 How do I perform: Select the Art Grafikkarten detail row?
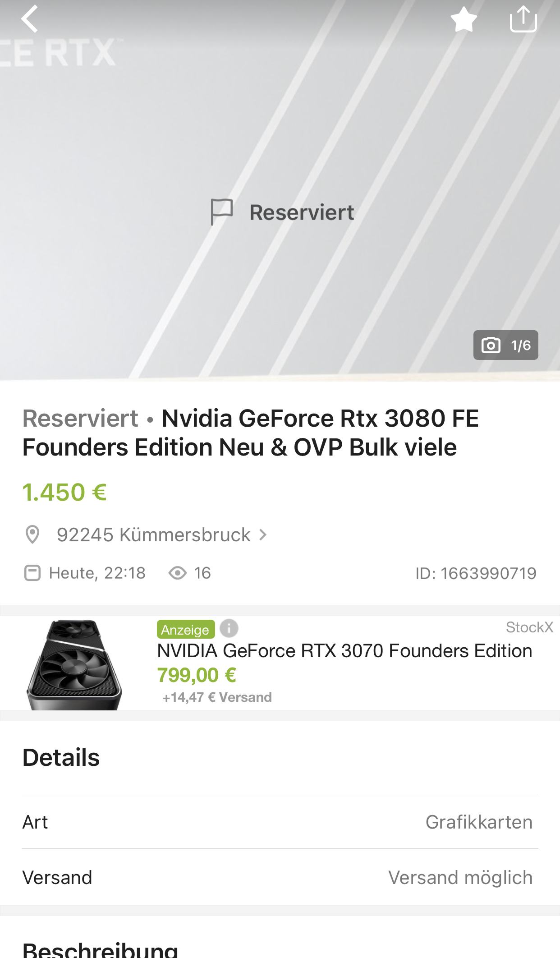(280, 822)
